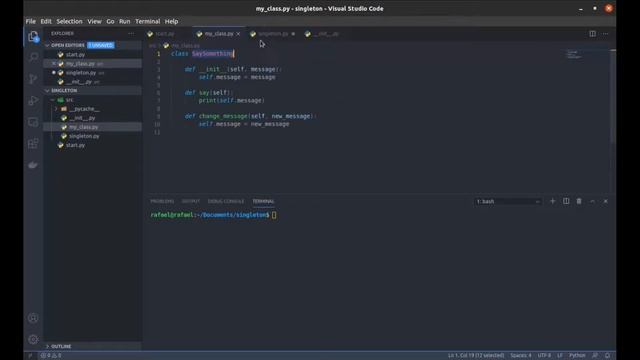Expand the Outline section
The image size is (640, 360).
coord(47,346)
